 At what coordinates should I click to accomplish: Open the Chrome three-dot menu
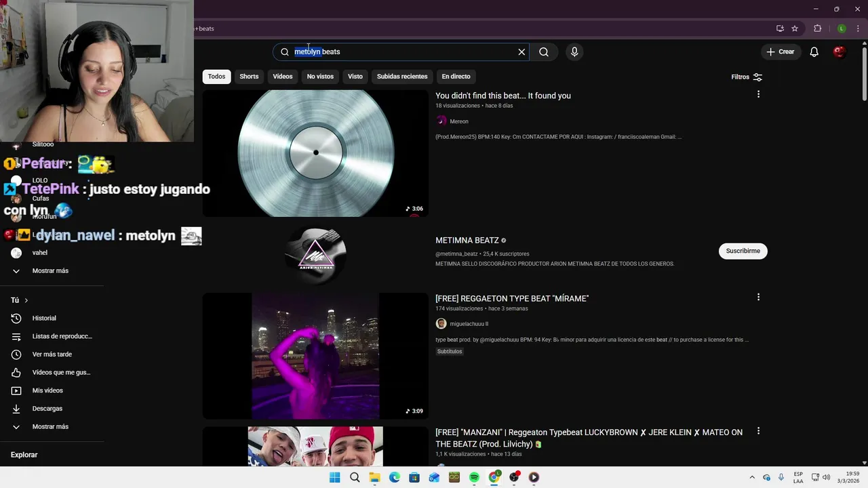tap(858, 28)
